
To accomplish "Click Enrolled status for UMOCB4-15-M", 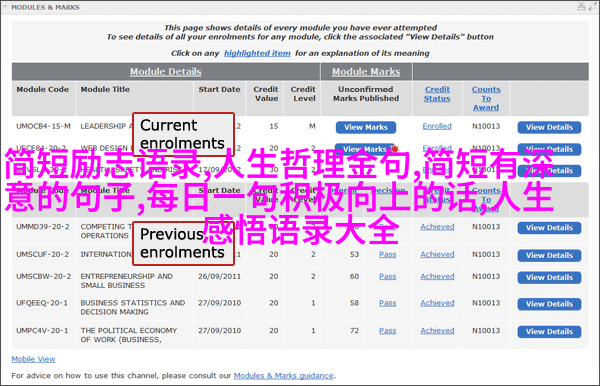I will pos(437,126).
